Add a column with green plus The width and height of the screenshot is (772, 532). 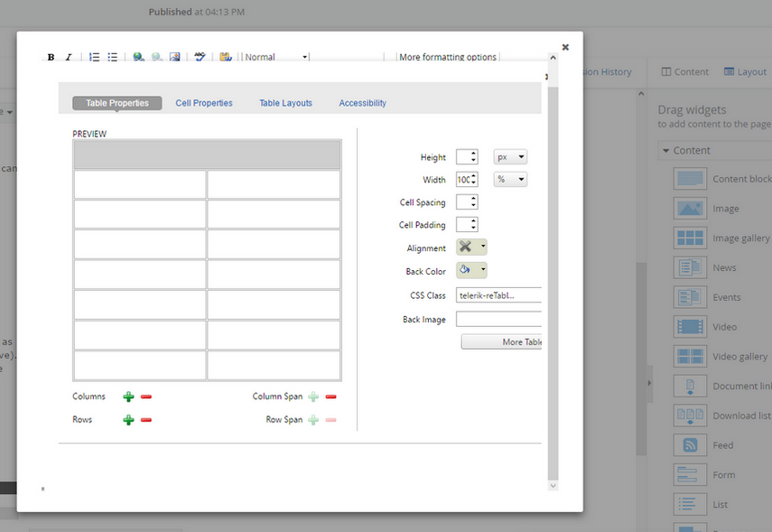pos(128,397)
